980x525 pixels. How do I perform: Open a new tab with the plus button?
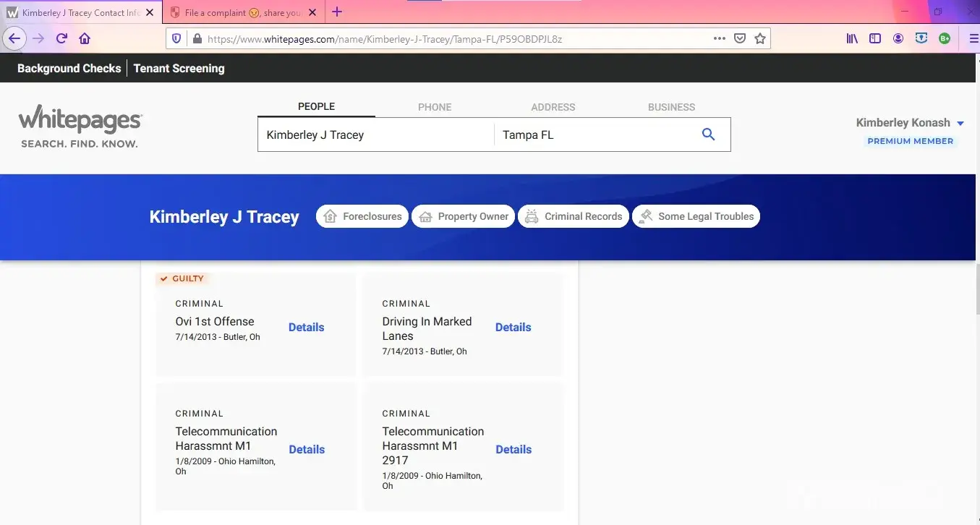(337, 12)
